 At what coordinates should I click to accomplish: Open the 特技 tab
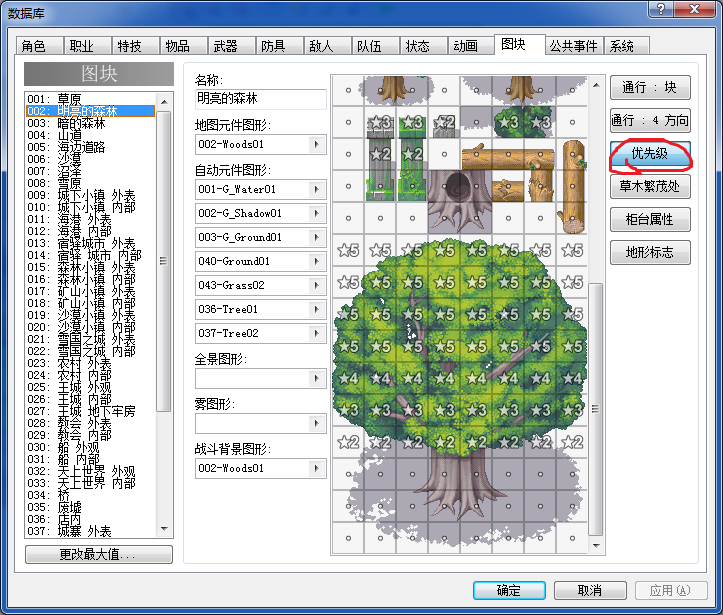coord(135,46)
